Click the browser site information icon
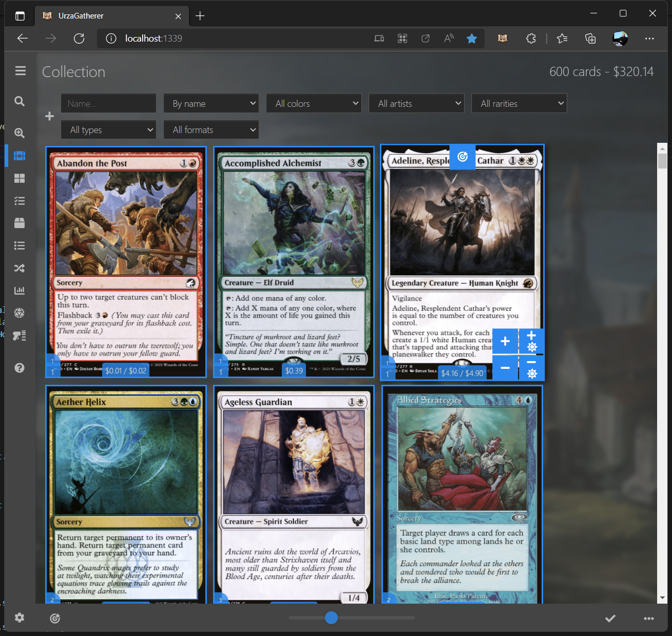The width and height of the screenshot is (672, 636). [111, 39]
